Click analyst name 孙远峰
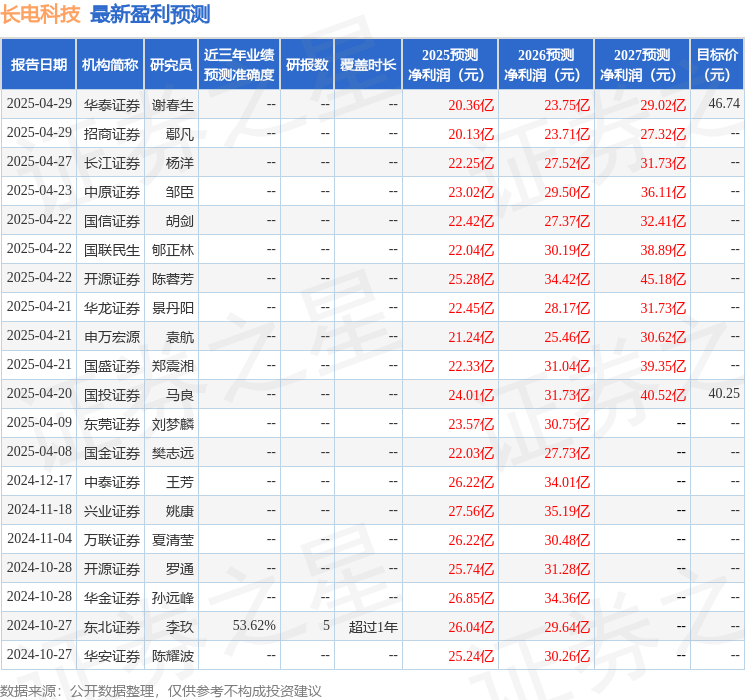745x700 pixels. [172, 598]
